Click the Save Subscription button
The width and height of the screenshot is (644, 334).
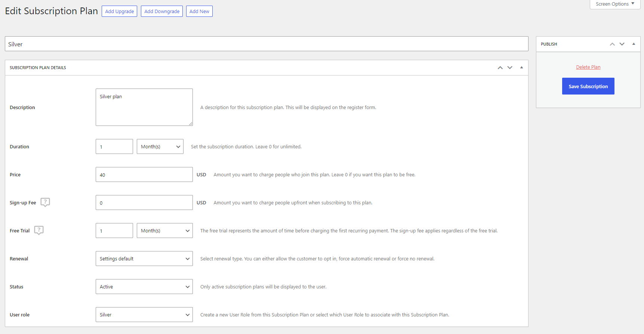(x=588, y=86)
